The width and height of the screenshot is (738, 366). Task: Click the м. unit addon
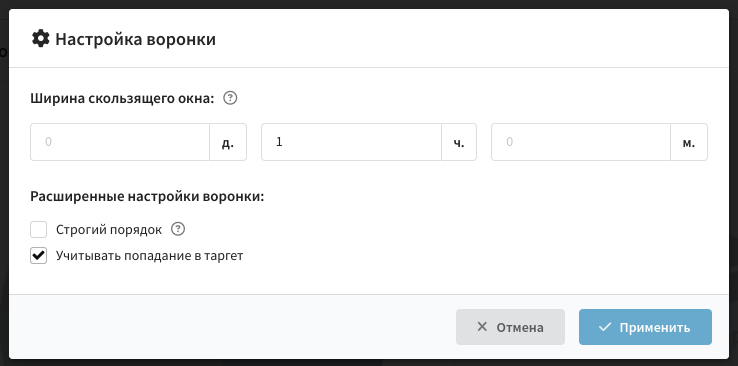point(689,142)
